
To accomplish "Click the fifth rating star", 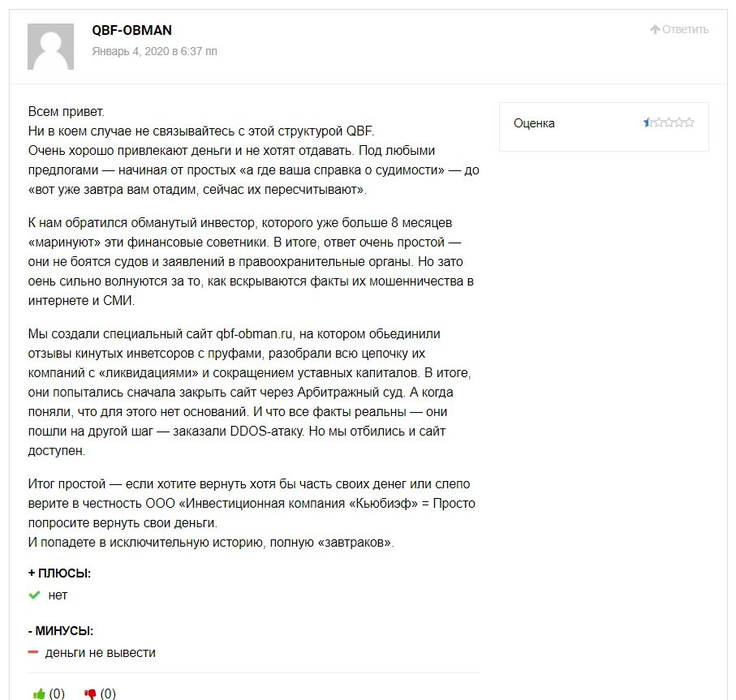I will coord(689,123).
